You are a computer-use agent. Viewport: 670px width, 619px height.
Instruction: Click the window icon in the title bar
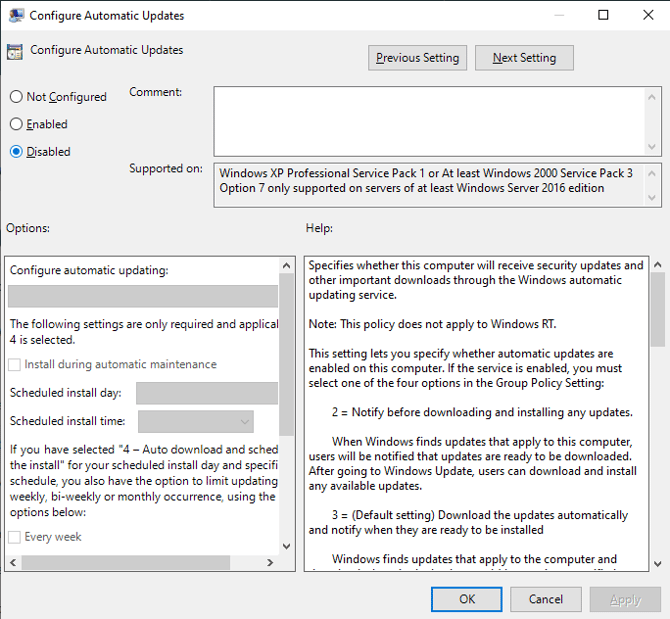[15, 15]
